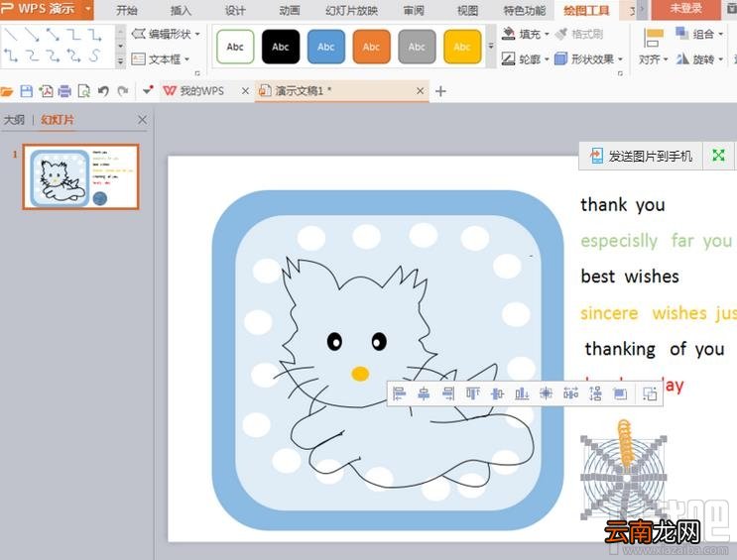Click the distribute horizontally icon in floating toolbar
Viewport: 737px width, 560px height.
pyautogui.click(x=570, y=393)
